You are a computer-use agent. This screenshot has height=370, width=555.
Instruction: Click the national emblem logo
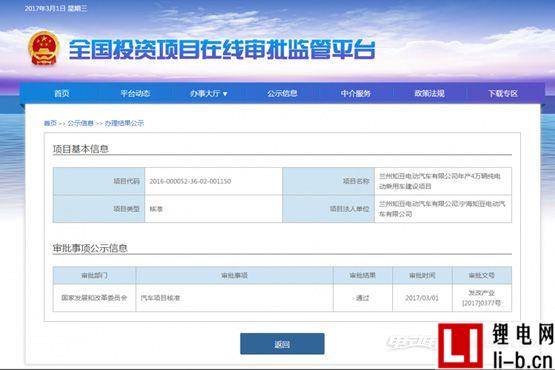point(44,48)
